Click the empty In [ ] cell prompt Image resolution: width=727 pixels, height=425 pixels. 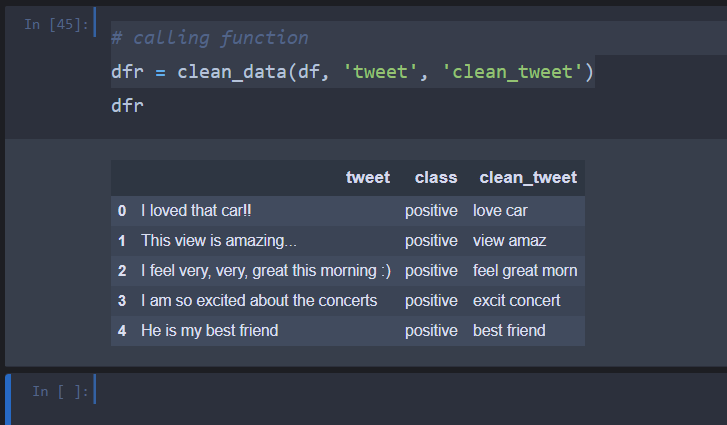pyautogui.click(x=60, y=391)
